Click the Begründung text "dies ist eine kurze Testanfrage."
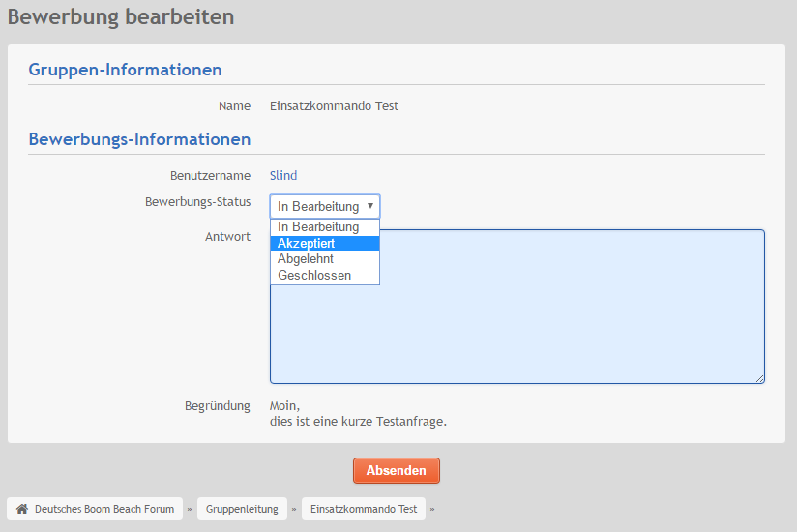 click(358, 422)
